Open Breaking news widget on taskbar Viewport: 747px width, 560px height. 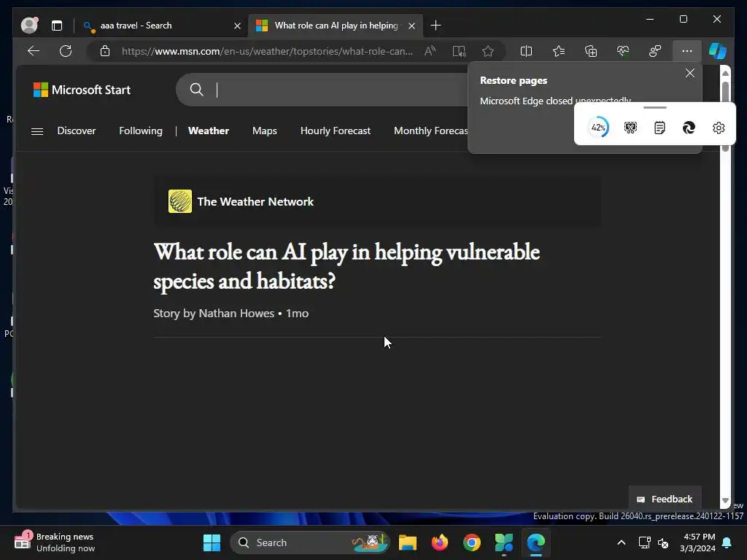pos(55,542)
